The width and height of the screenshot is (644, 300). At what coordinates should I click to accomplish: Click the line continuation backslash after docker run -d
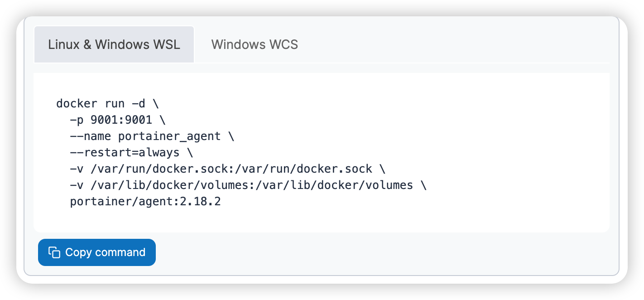(155, 103)
